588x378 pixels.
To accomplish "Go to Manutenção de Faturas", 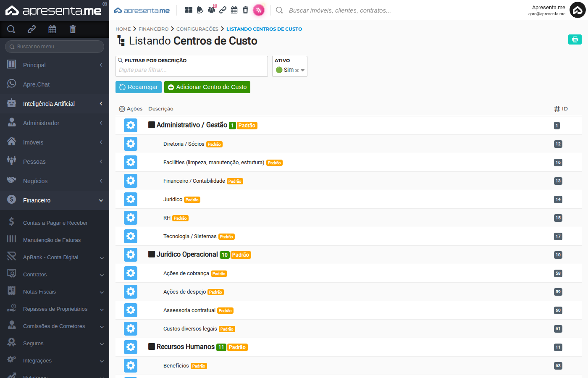I will pos(55,240).
